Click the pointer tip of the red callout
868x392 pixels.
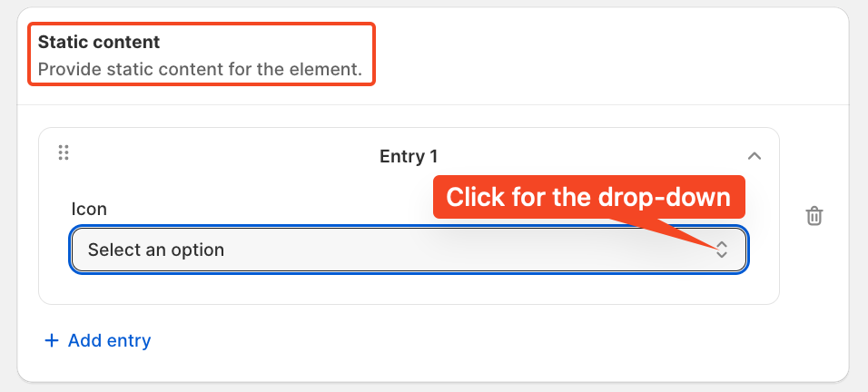coord(715,246)
